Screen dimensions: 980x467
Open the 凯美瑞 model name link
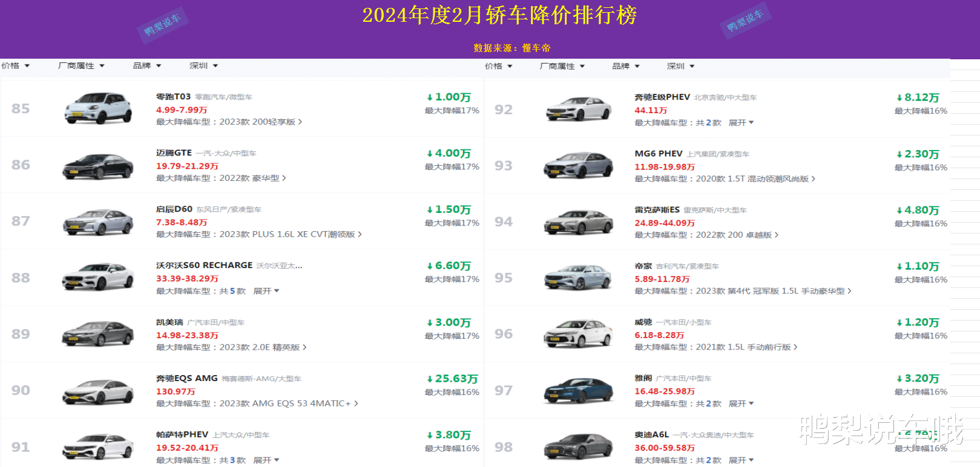(x=169, y=322)
